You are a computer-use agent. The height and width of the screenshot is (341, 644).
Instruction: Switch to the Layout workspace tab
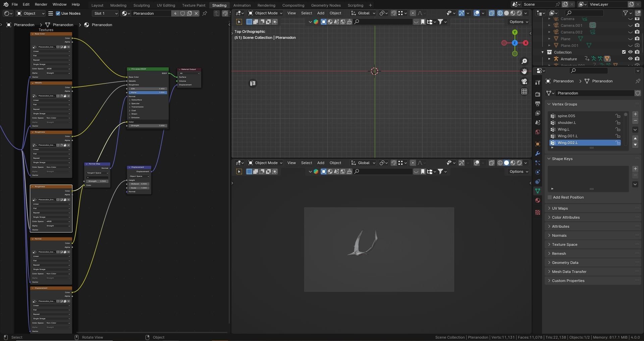click(x=97, y=5)
